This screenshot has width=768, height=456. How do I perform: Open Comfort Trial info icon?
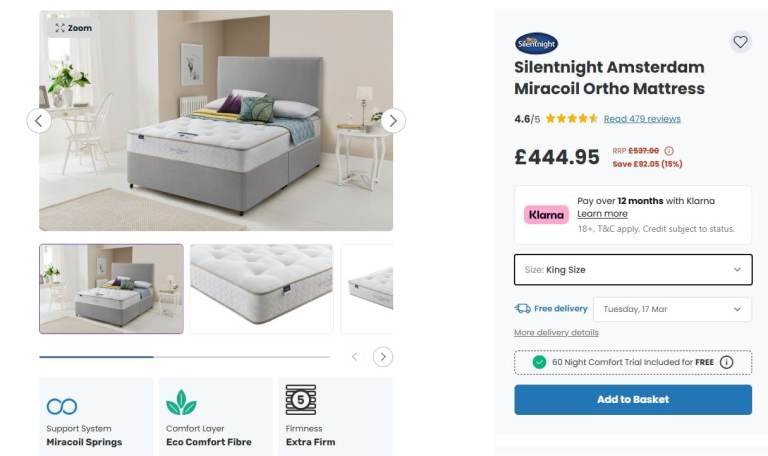(x=726, y=362)
